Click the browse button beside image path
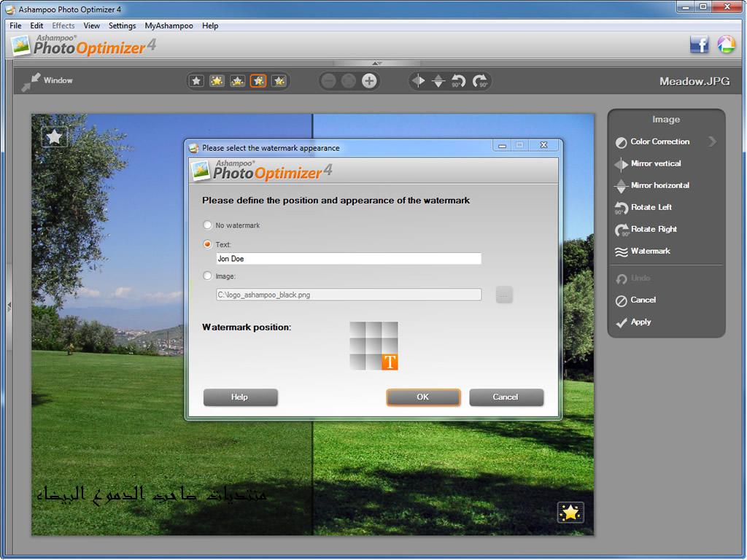Image resolution: width=747 pixels, height=560 pixels. [504, 295]
